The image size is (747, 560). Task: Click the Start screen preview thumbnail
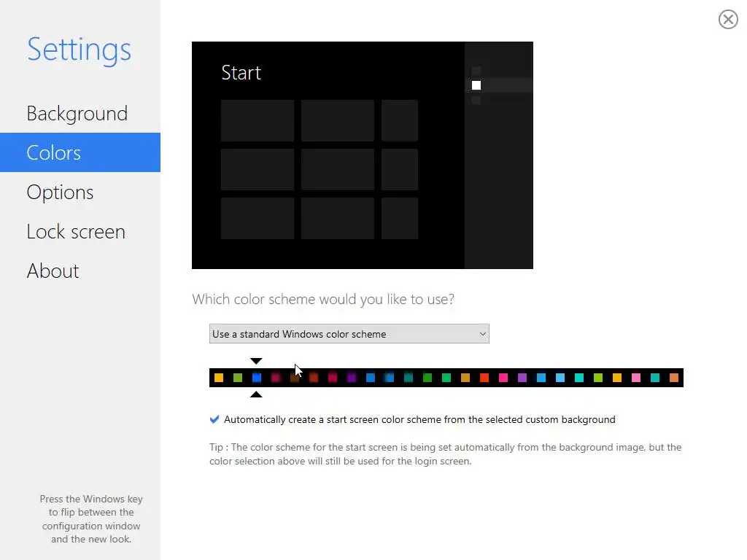362,155
